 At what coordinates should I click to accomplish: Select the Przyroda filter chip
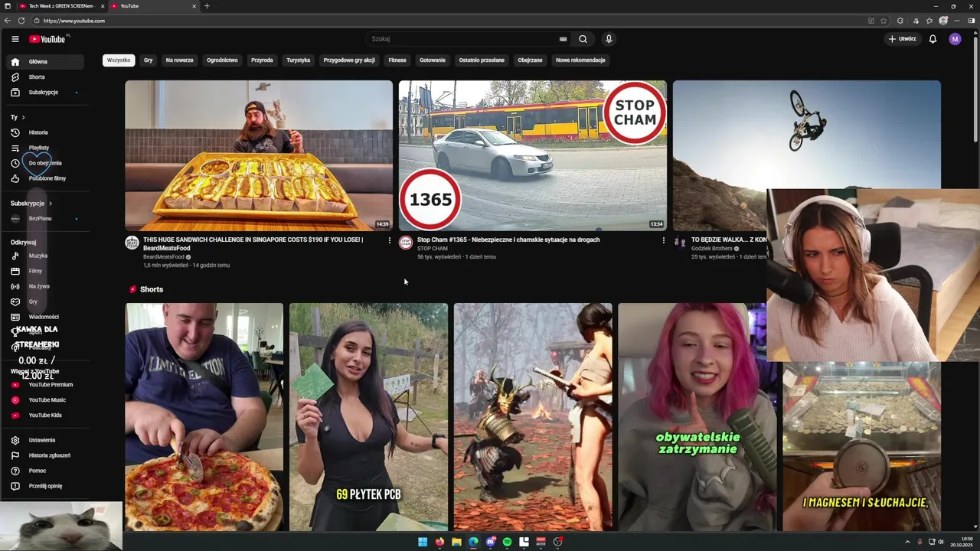coord(262,60)
